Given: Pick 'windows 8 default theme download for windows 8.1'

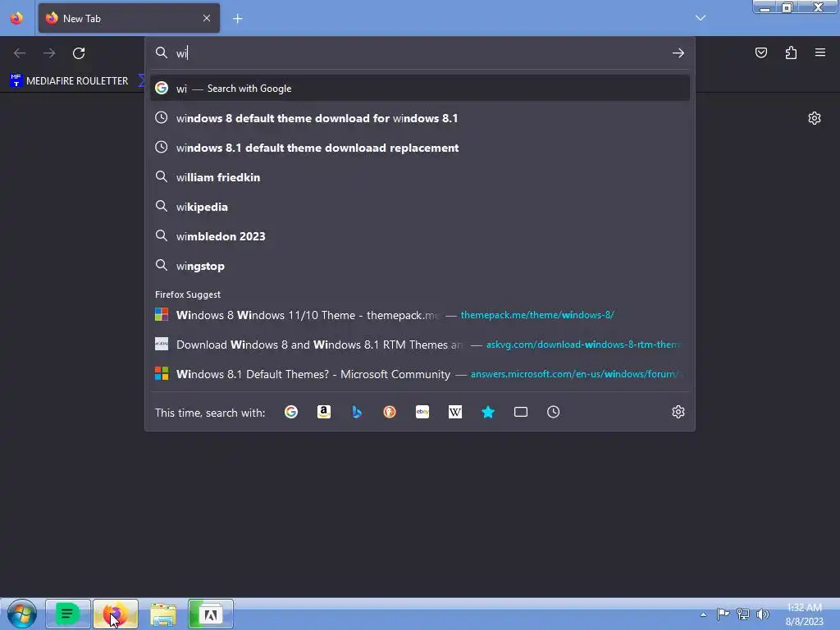Looking at the screenshot, I should (x=420, y=118).
